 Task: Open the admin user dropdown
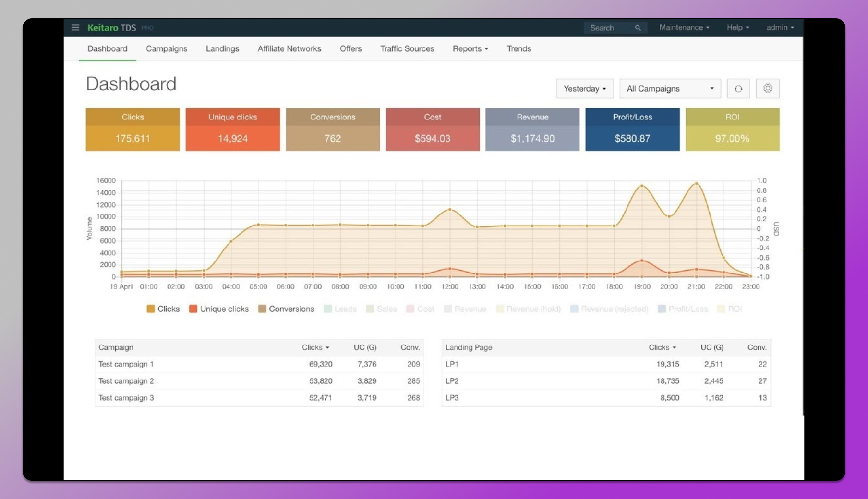point(780,28)
